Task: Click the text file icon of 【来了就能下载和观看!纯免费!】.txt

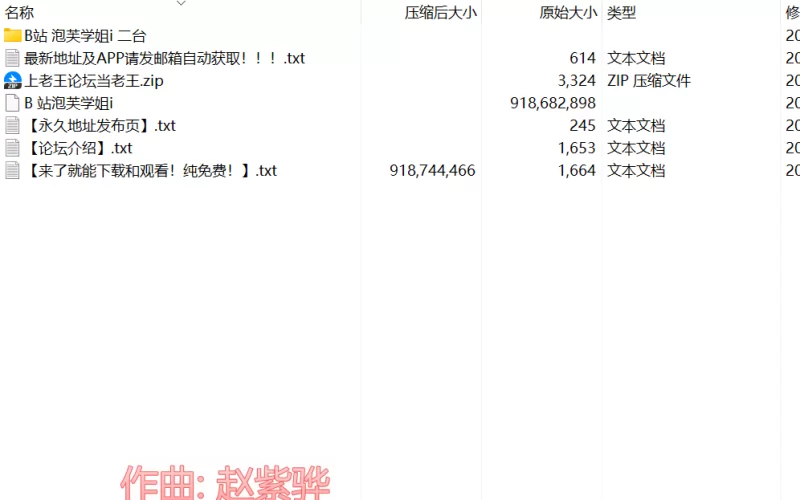Action: [12, 170]
